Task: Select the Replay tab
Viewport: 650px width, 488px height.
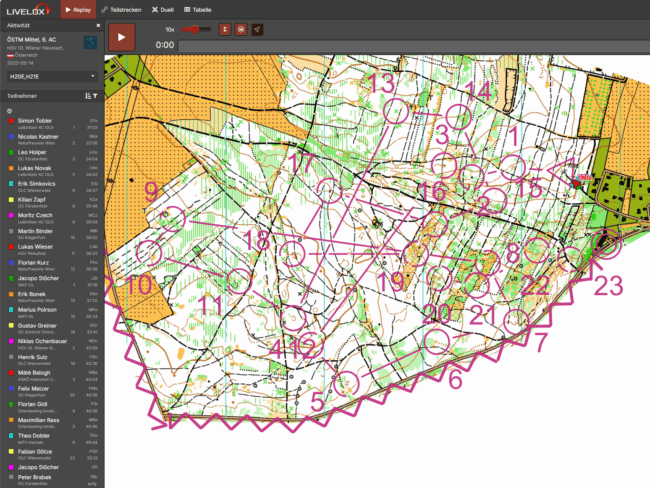Action: [x=78, y=8]
